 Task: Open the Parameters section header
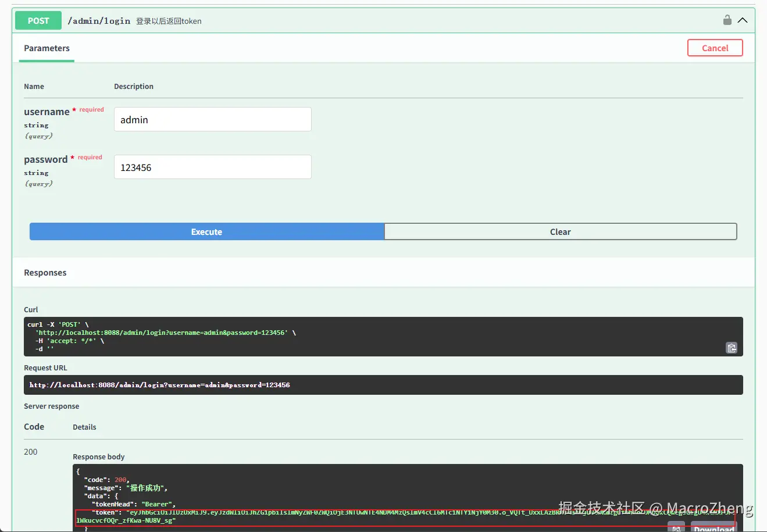pos(47,48)
